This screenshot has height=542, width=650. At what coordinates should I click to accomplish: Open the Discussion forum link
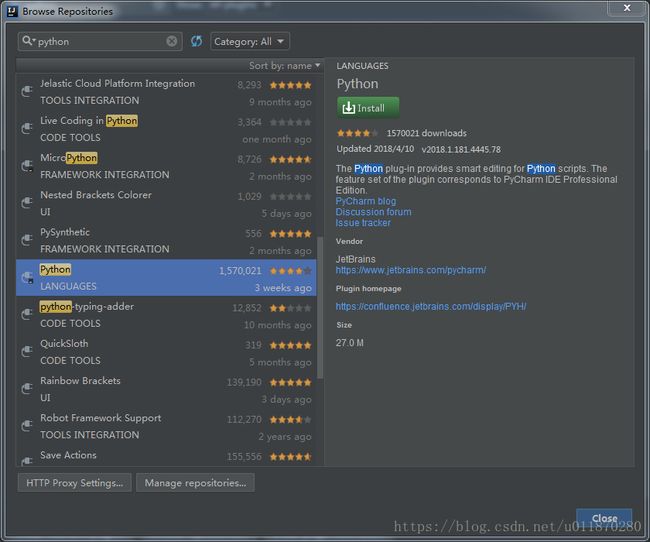coord(374,212)
